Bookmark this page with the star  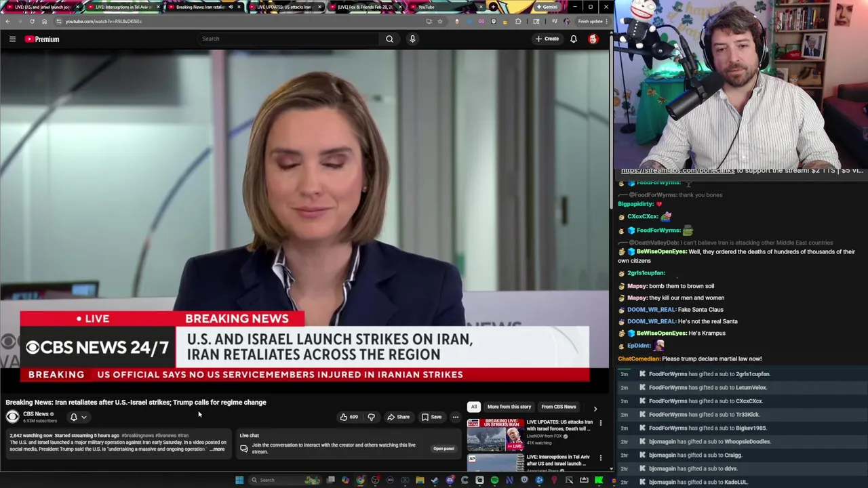(x=439, y=21)
